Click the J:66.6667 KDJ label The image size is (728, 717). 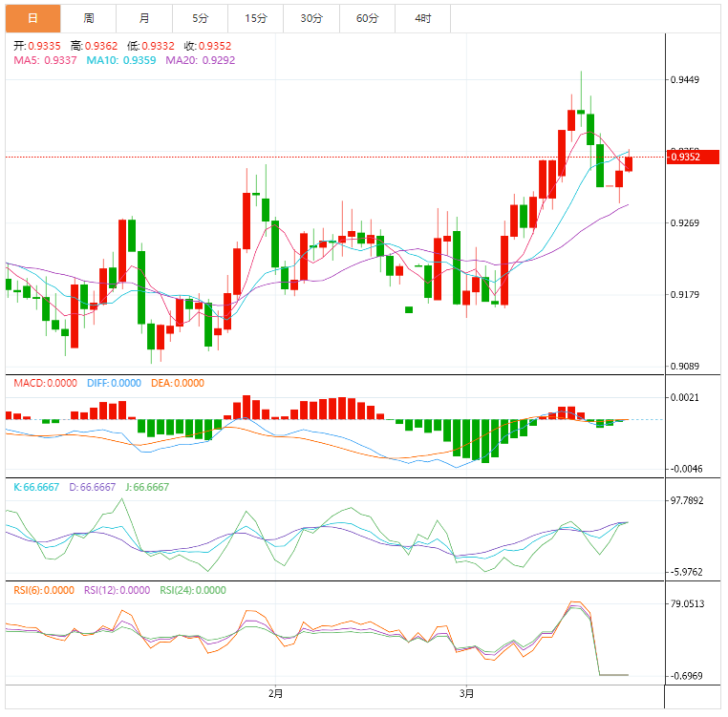[147, 487]
